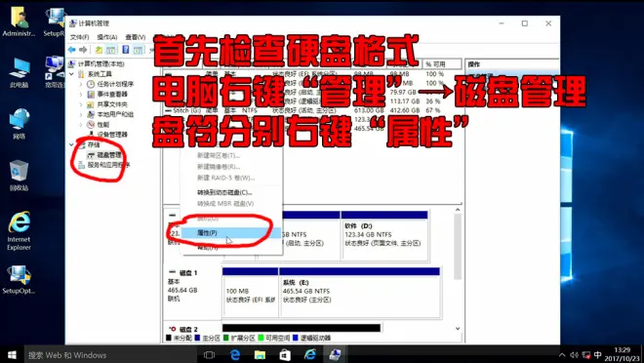Choose 转换到动态磁盘(C) in context menu
This screenshot has height=363, width=644.
[224, 192]
